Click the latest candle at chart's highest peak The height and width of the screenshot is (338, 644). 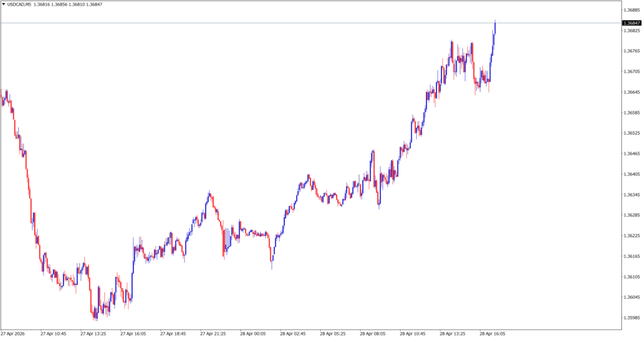(495, 26)
